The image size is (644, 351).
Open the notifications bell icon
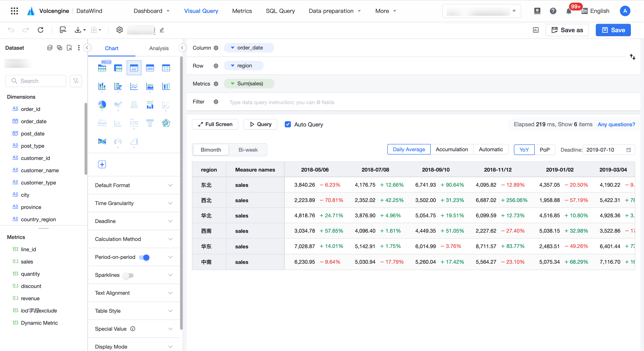tap(568, 11)
